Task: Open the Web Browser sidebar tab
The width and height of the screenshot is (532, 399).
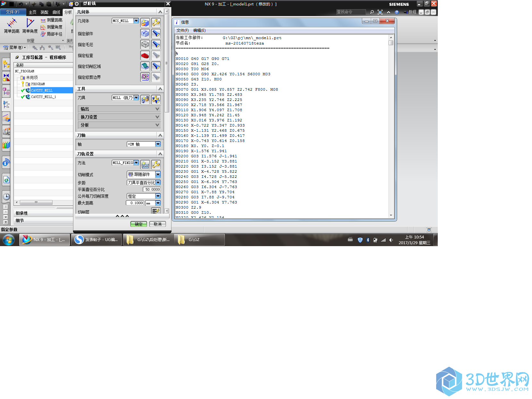Action: [6, 180]
